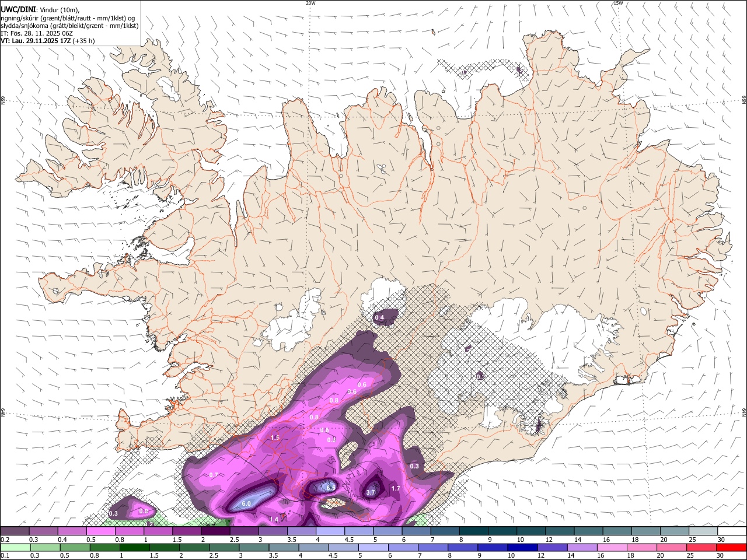Click the 0.4 value over the glacier
Screen dimensions: 747x560
pos(379,317)
